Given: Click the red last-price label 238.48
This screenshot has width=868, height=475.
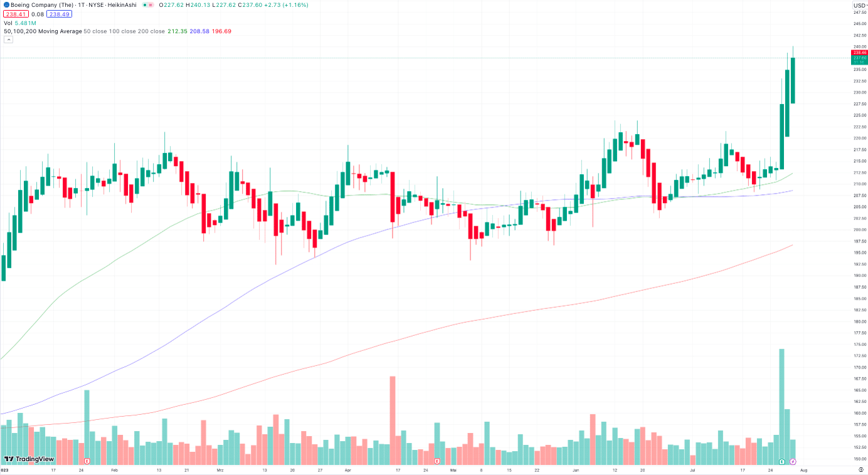Looking at the screenshot, I should 859,53.
